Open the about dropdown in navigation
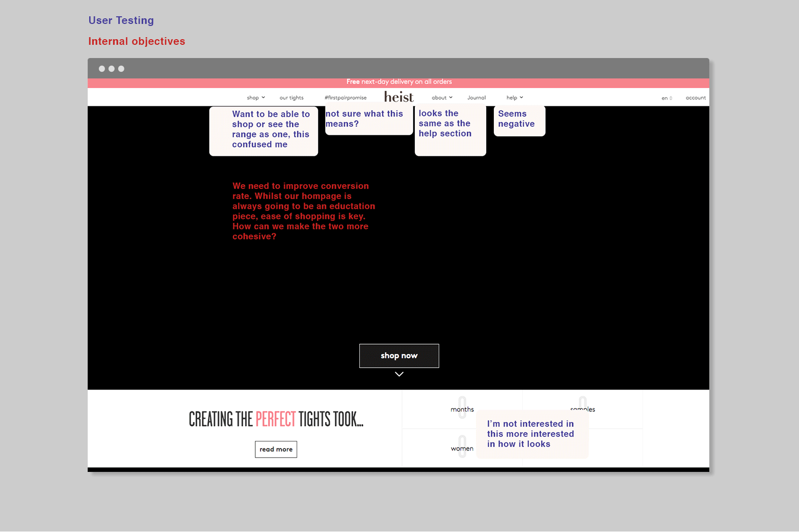This screenshot has width=799, height=532. coord(442,98)
